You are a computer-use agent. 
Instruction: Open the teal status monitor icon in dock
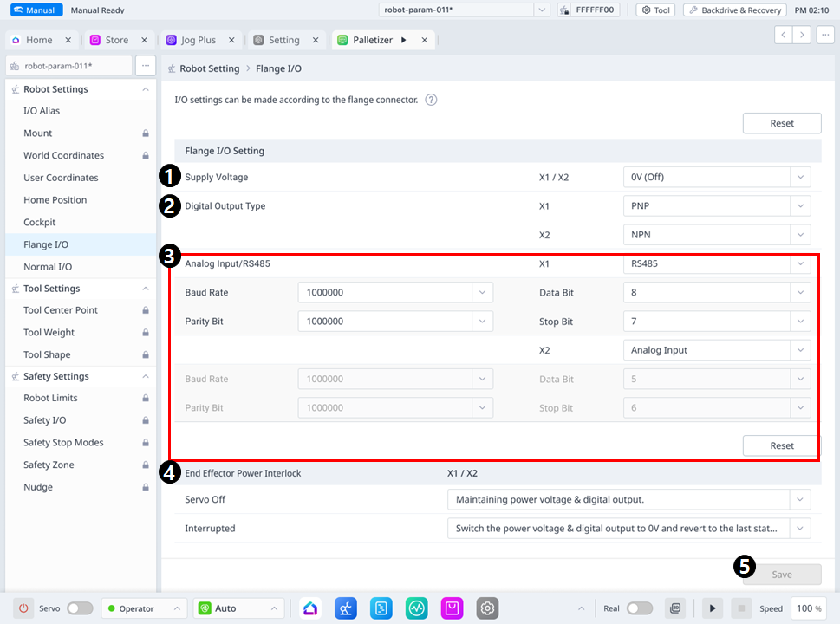pos(417,608)
